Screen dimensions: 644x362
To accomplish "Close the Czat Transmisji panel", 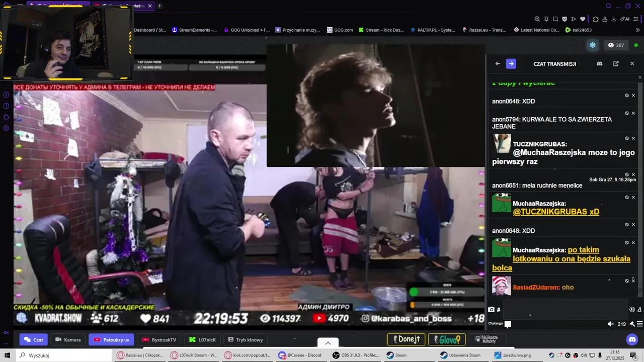I will (x=632, y=64).
